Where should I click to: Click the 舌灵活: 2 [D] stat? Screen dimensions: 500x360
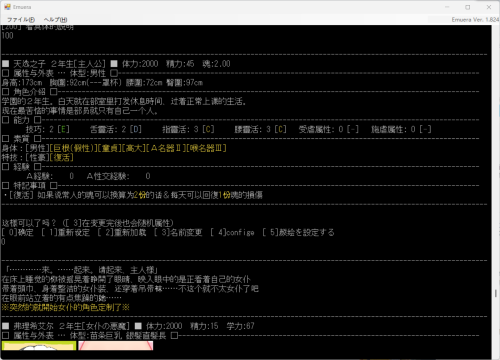(116, 129)
